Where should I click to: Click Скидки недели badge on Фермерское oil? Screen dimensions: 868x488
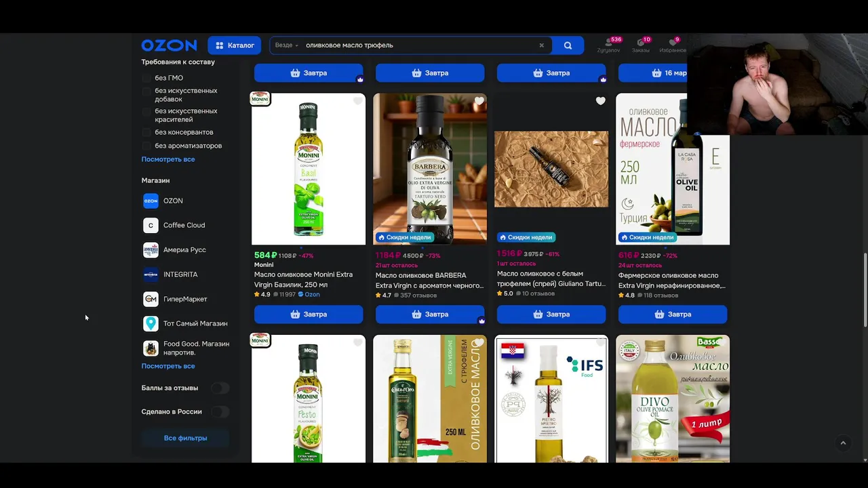(648, 237)
